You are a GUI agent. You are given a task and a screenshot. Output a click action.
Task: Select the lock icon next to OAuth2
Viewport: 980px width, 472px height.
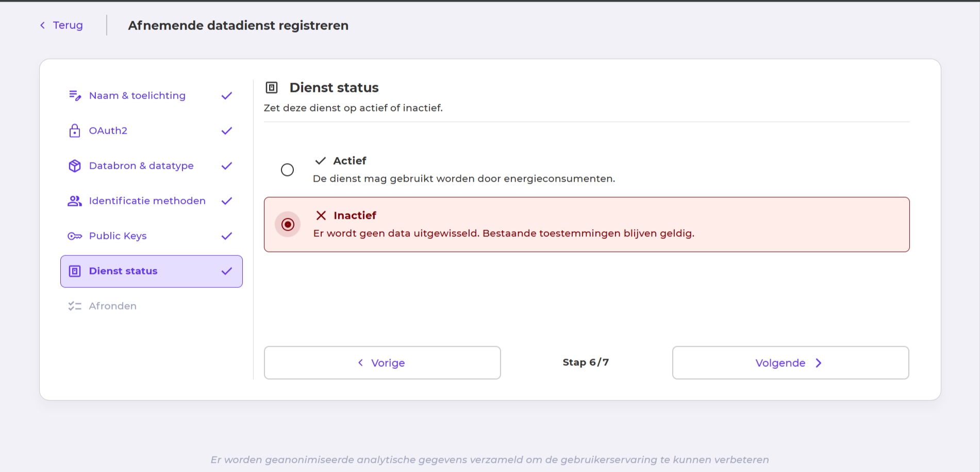[x=75, y=131]
